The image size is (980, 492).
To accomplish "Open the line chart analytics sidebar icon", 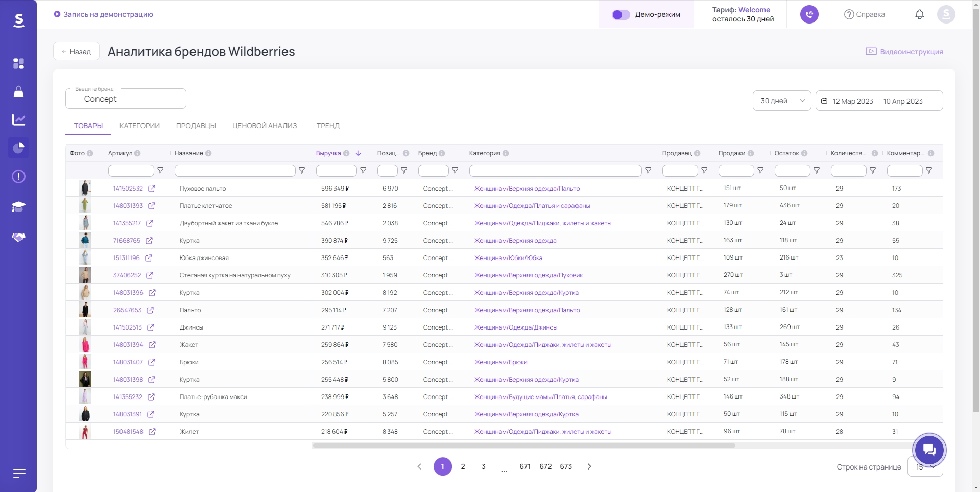I will tap(18, 120).
